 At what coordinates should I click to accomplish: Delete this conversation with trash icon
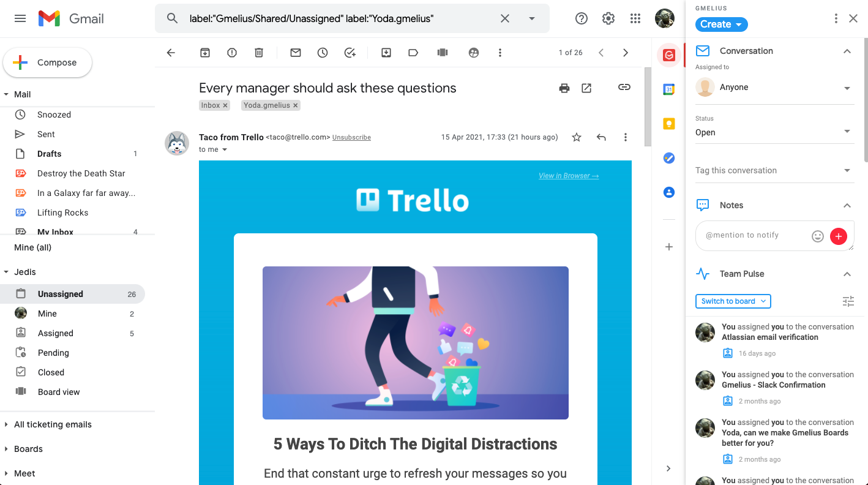click(x=259, y=53)
